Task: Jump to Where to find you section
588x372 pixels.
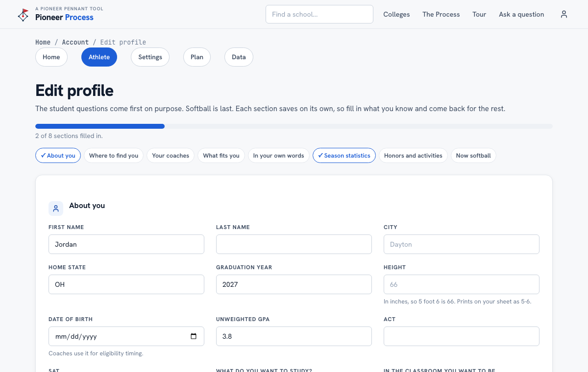Action: (x=114, y=156)
